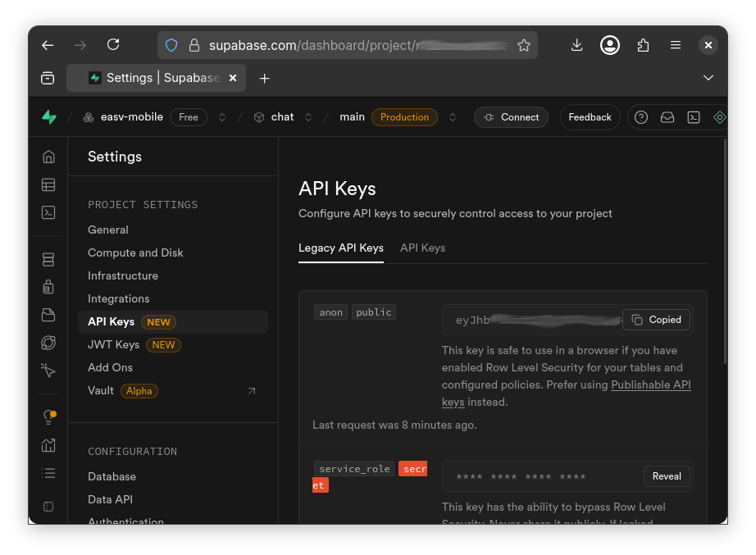Select API Keys settings item
This screenshot has height=555, width=756.
click(173, 322)
